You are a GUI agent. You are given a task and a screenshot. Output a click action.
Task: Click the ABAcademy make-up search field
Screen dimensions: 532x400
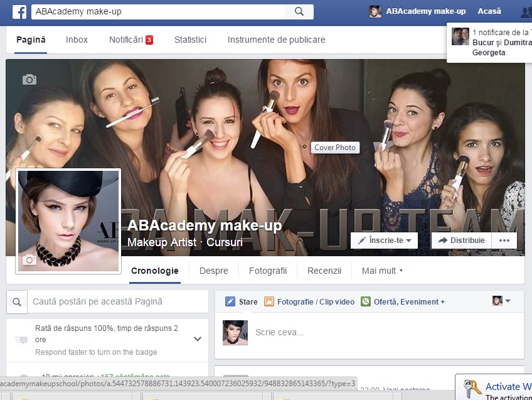pos(159,11)
